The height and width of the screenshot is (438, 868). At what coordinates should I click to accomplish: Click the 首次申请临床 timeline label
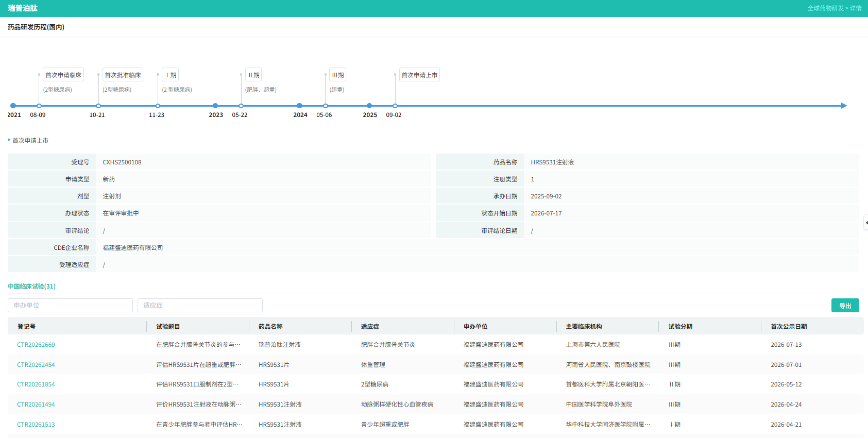point(63,75)
